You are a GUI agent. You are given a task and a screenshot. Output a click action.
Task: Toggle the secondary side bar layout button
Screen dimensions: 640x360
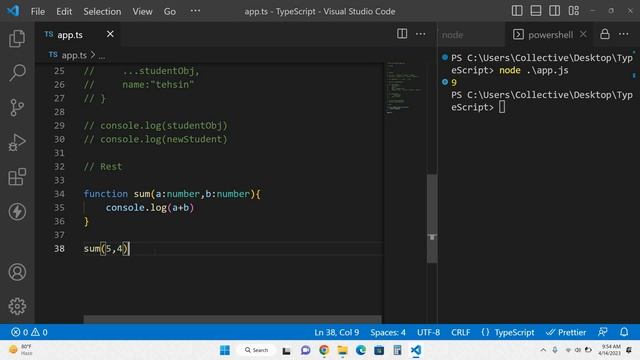tap(554, 11)
